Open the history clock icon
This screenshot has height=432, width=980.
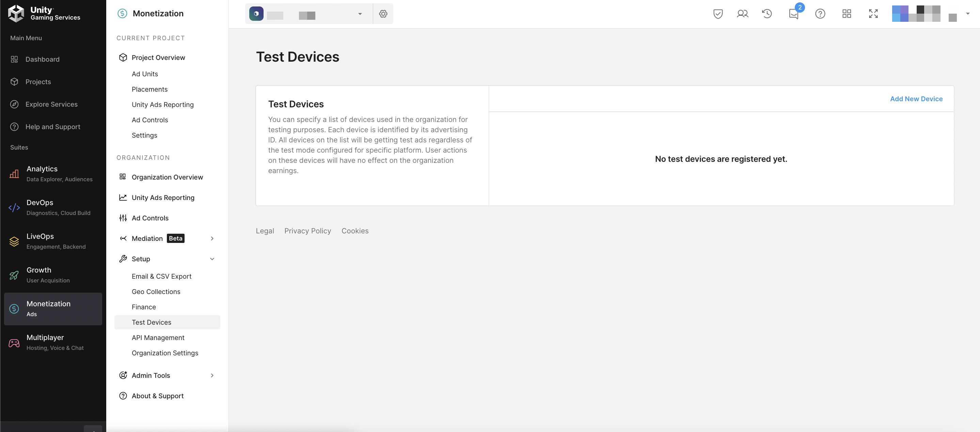click(767, 14)
